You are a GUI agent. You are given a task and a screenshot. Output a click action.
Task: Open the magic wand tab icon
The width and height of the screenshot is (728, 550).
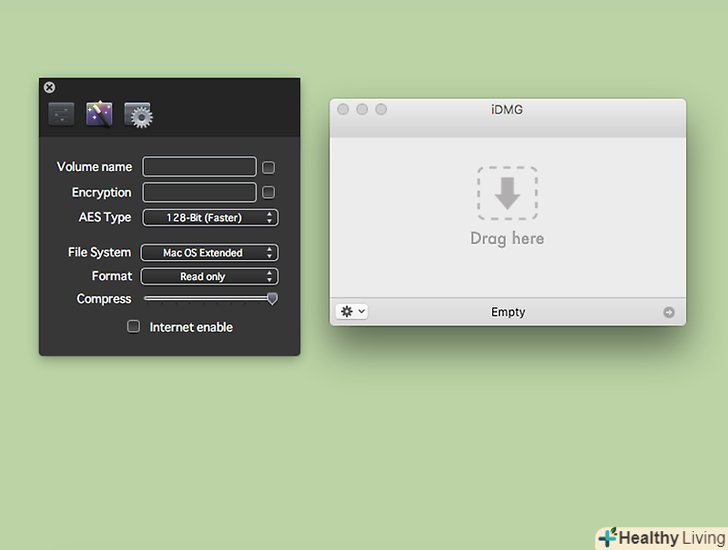tap(99, 114)
